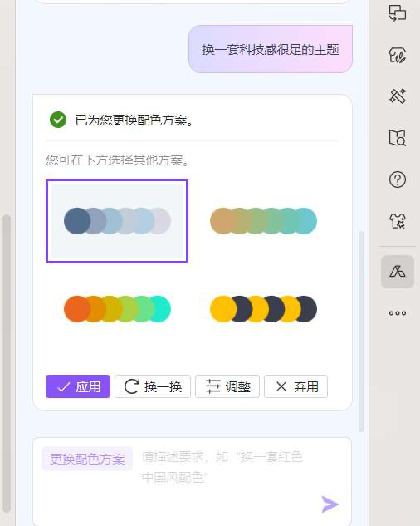Click the t-shirt with leaf icon
This screenshot has width=420, height=526.
398,55
